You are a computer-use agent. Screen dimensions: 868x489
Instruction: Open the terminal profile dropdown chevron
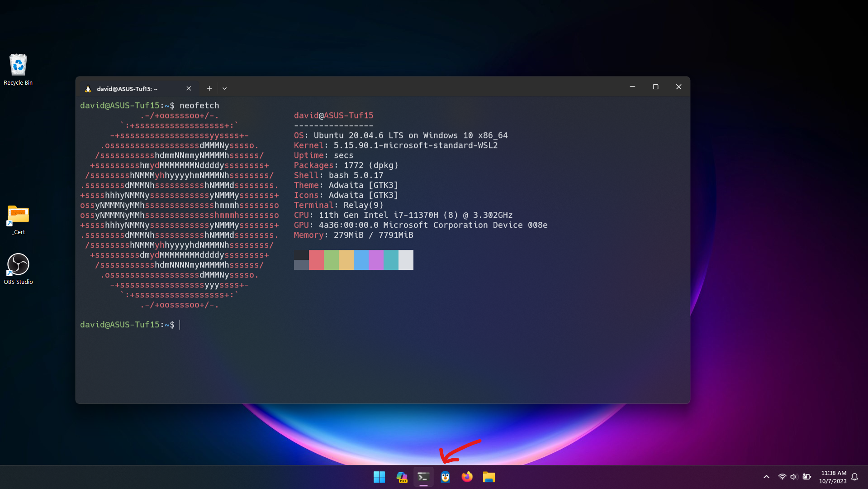(224, 88)
